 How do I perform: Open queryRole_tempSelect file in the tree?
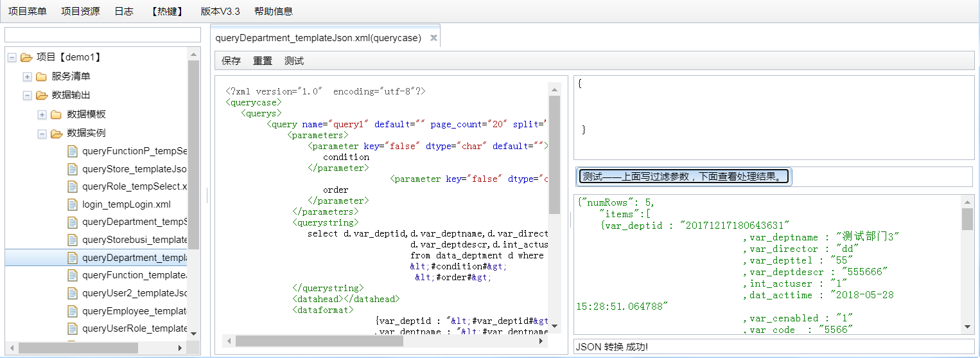(135, 186)
